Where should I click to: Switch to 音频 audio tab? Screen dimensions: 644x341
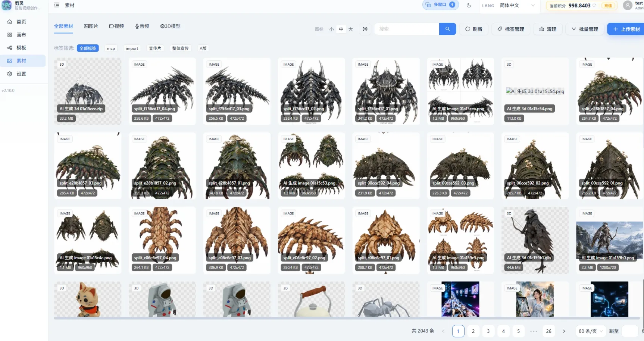tap(142, 26)
